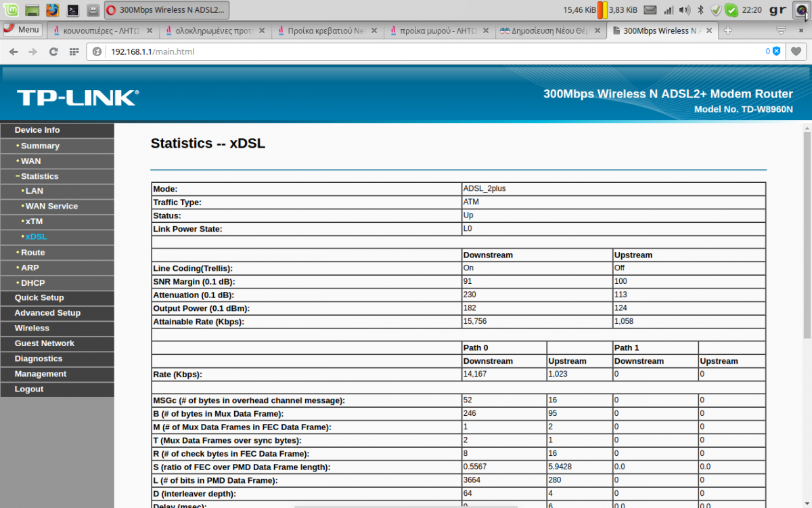Open Advanced Setup in sidebar

57,313
